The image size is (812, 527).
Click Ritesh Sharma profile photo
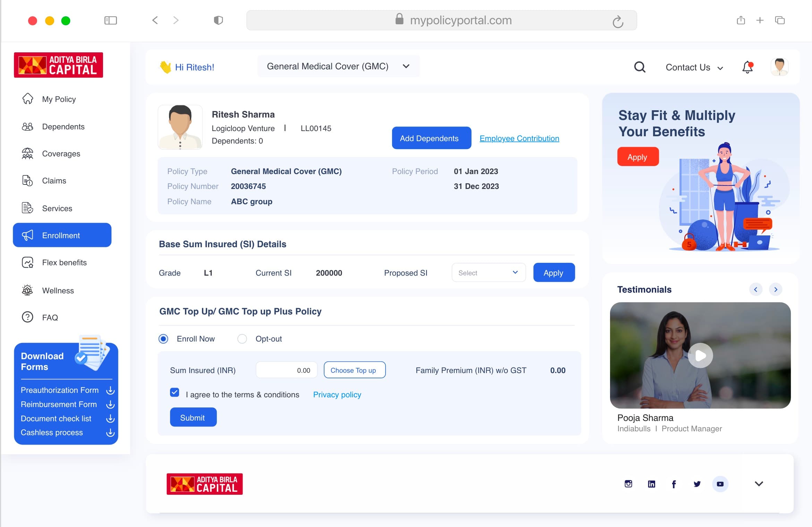click(x=180, y=127)
